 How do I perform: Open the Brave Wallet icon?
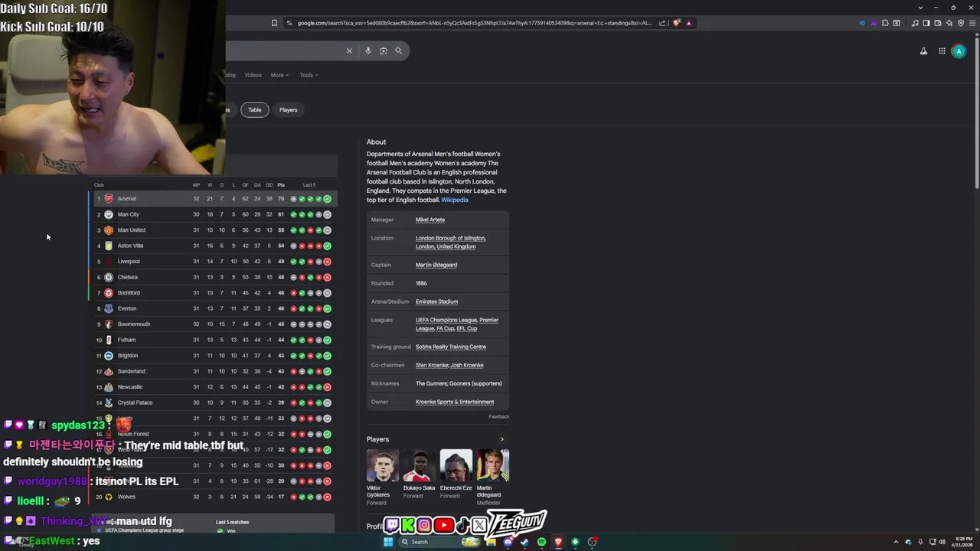938,23
